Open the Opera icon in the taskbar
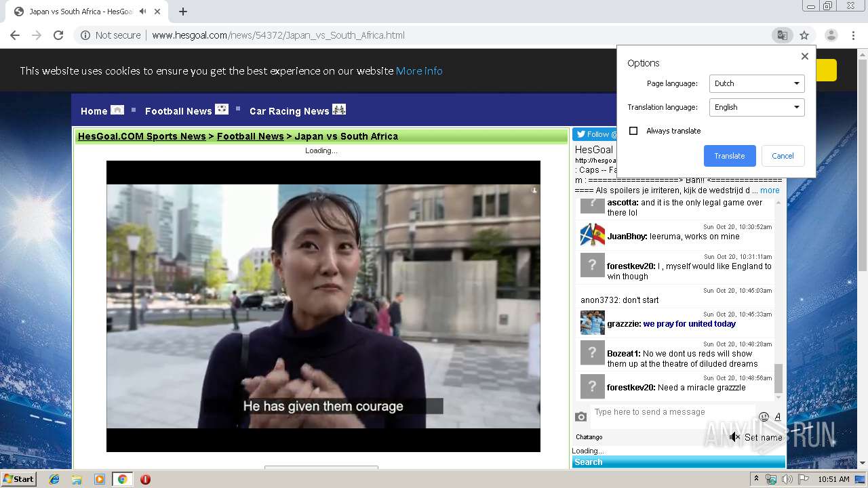This screenshot has height=488, width=868. 145,479
